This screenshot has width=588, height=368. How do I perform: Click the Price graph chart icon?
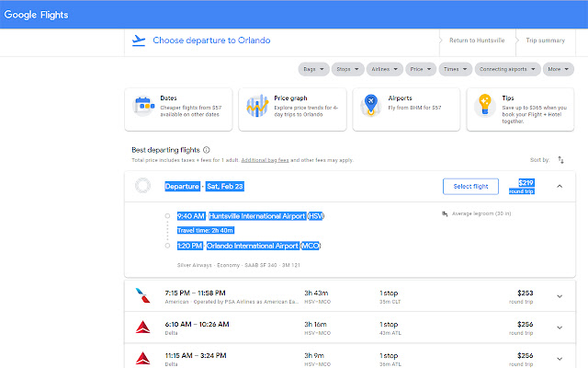(x=257, y=106)
